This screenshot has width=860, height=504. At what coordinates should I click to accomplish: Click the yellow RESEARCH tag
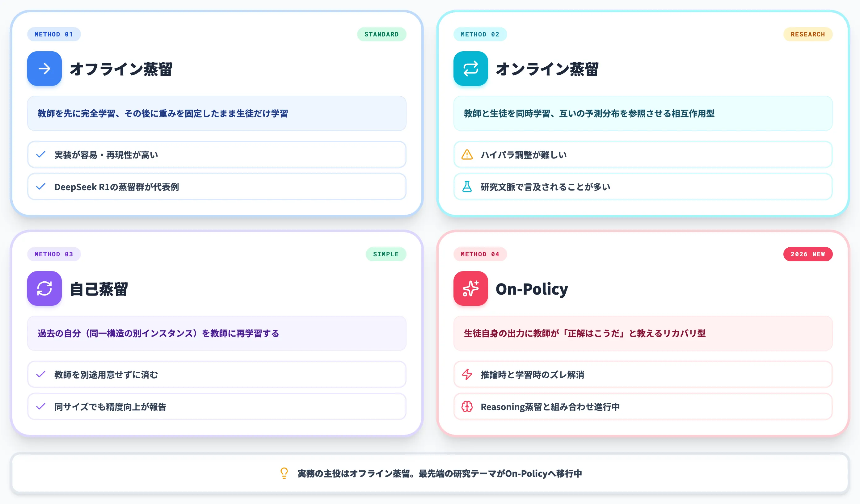pos(808,34)
